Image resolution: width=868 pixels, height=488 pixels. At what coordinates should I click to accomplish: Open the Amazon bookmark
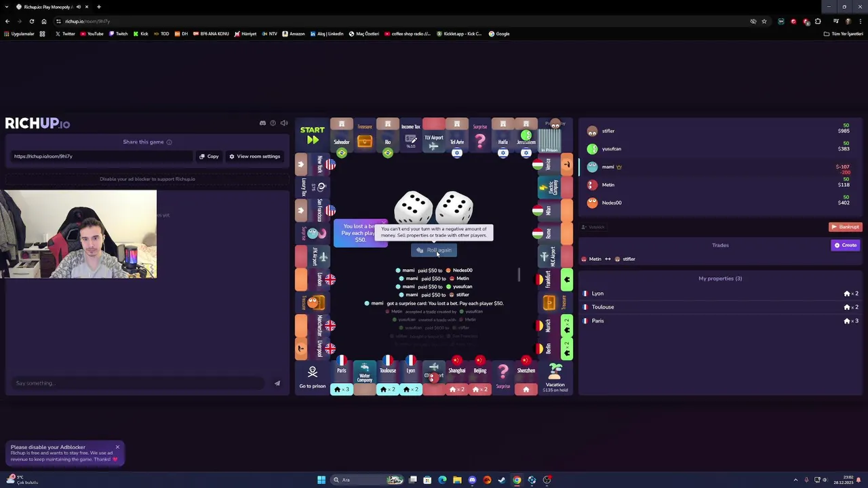[294, 34]
